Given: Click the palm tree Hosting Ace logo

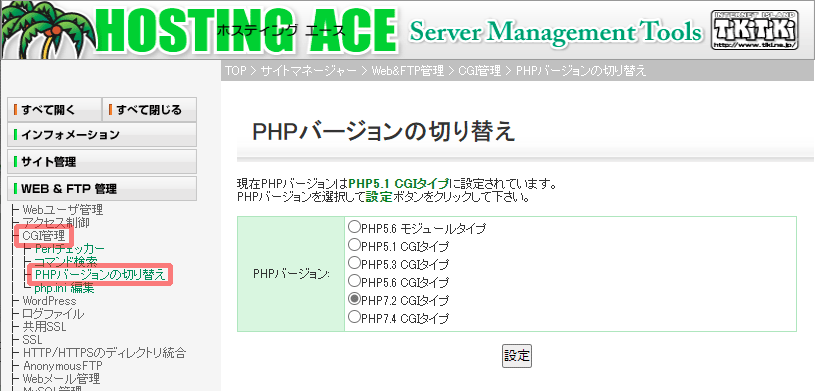Looking at the screenshot, I should click(x=200, y=29).
